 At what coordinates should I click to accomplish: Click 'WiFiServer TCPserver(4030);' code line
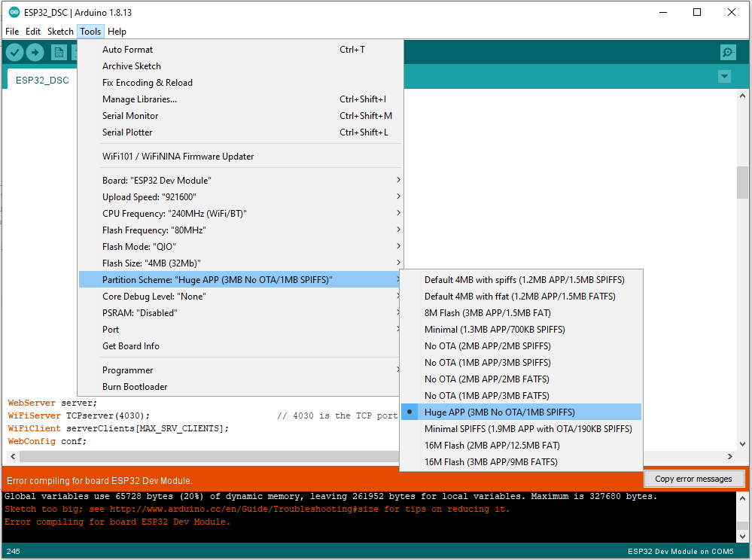click(78, 415)
